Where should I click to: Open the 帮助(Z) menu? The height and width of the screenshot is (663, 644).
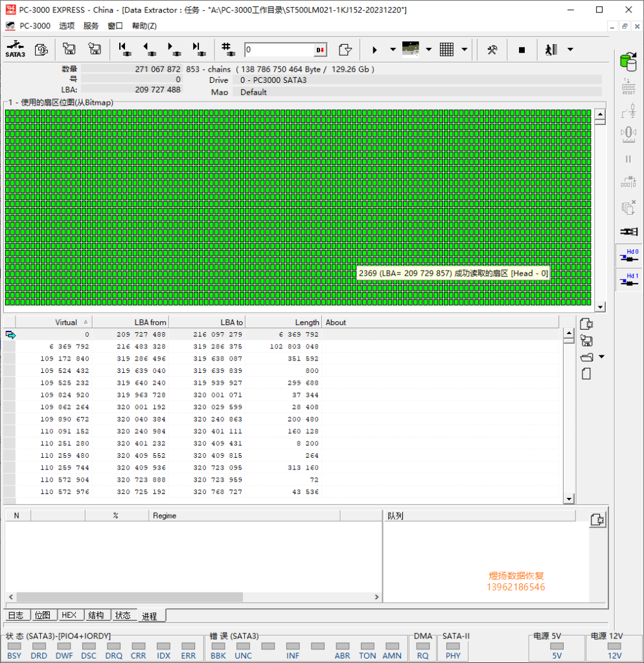coord(144,26)
